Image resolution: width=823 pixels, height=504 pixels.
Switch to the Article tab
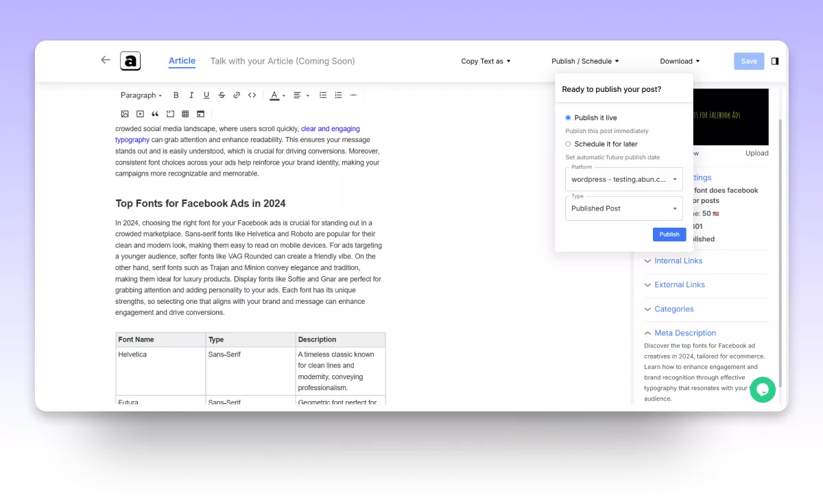pos(182,61)
